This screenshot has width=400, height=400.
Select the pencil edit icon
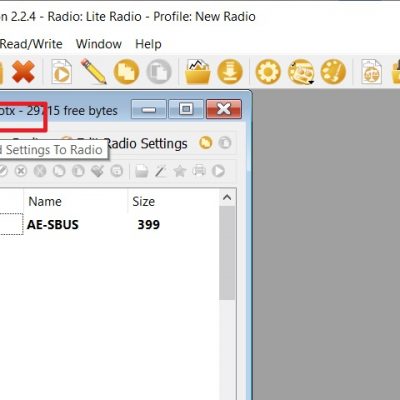93,71
